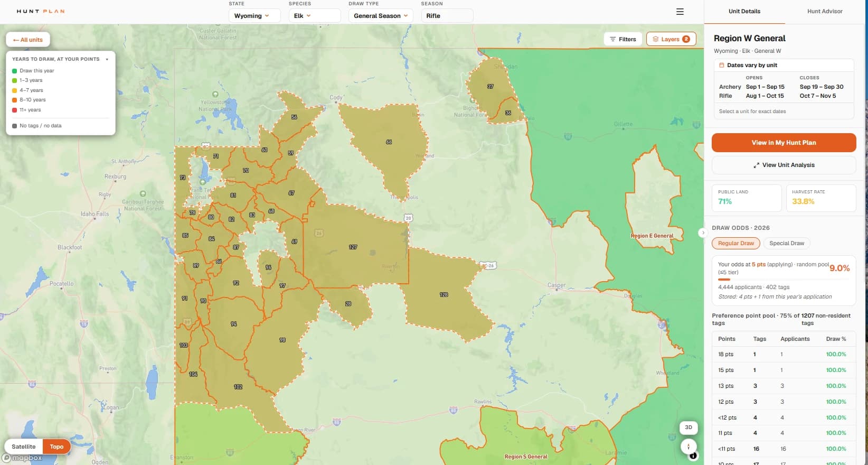Select hunt unit 127 on the map
The image size is (868, 465).
click(x=353, y=247)
